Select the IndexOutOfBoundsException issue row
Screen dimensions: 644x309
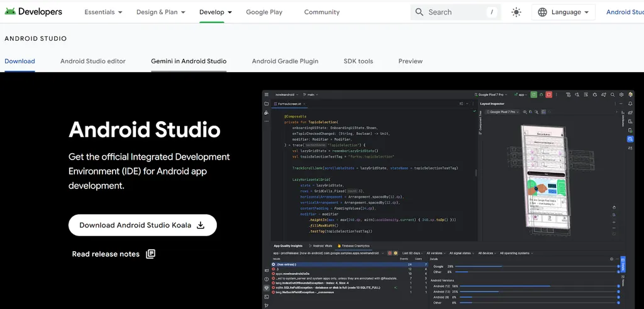(350, 283)
